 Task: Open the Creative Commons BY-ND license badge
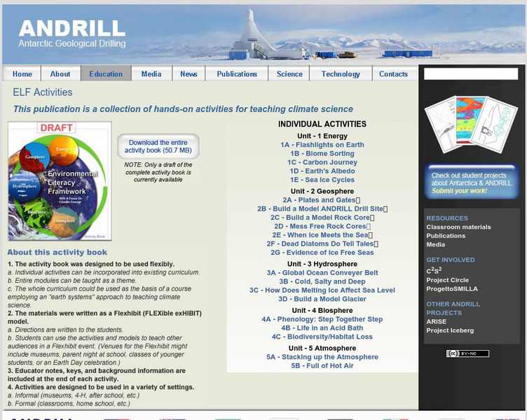pos(467,353)
